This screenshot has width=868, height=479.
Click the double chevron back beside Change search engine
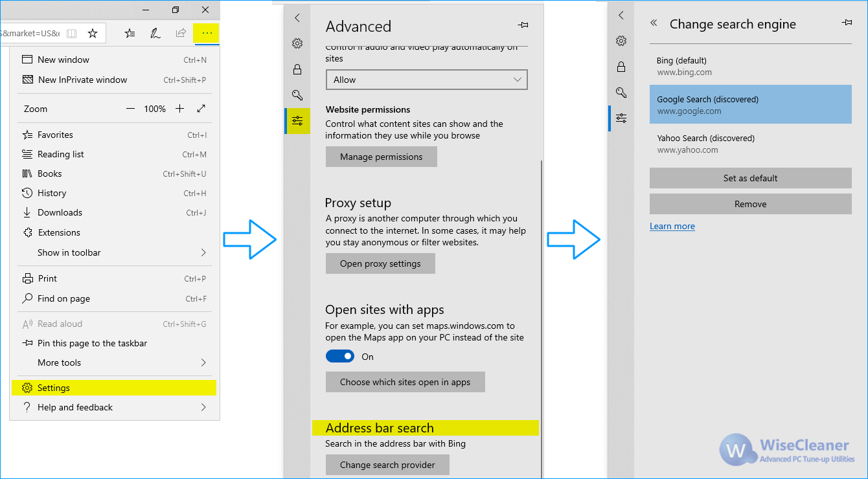pos(654,23)
